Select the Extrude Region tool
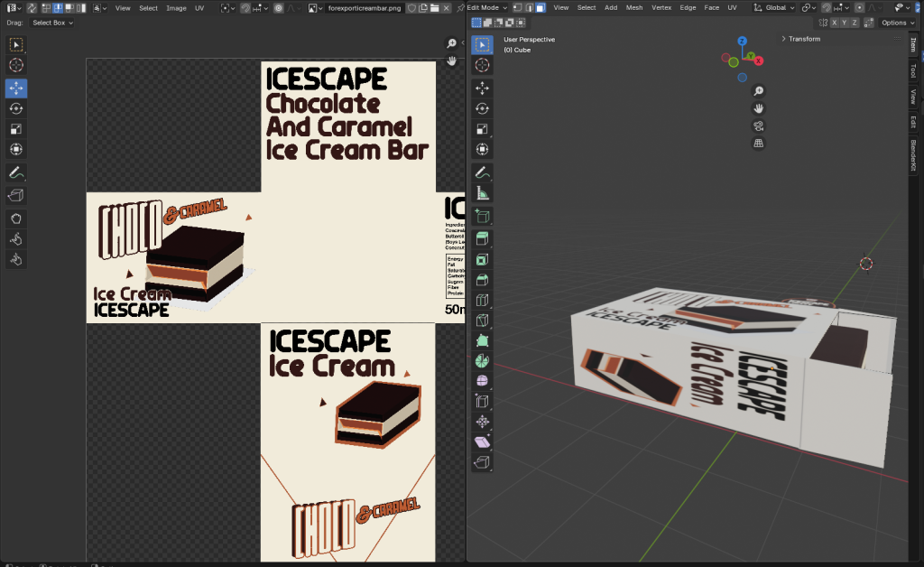 (483, 237)
